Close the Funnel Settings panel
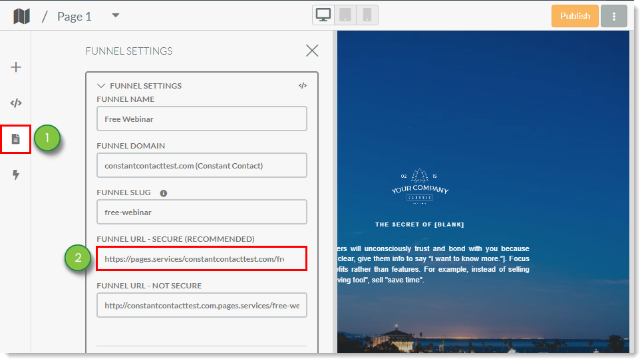Image resolution: width=644 pixels, height=363 pixels. (x=312, y=51)
